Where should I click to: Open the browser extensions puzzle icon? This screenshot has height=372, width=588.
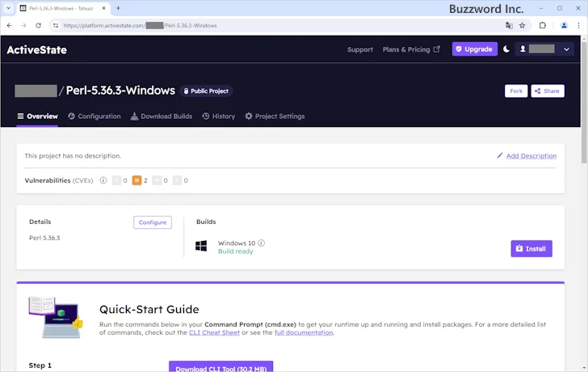pos(542,26)
